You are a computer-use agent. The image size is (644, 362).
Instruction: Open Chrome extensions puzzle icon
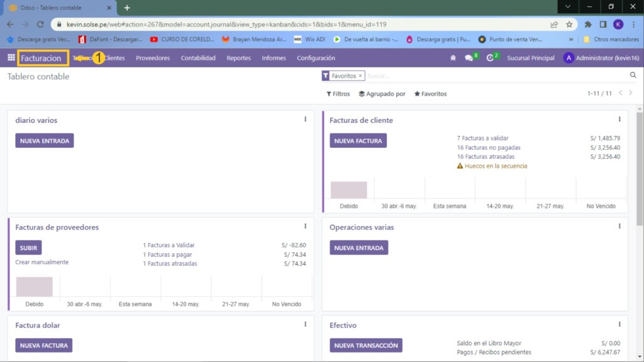(x=588, y=25)
